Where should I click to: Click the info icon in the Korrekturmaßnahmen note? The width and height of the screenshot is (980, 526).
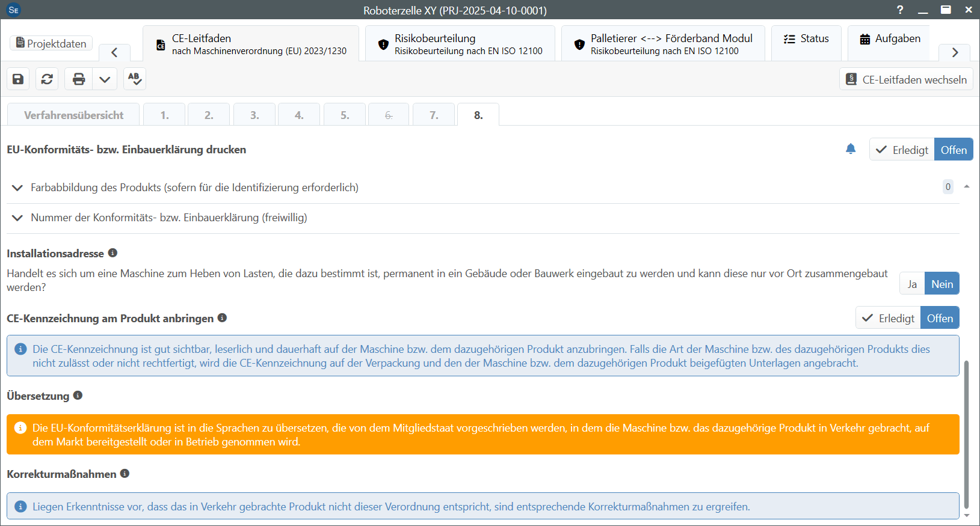(x=20, y=507)
